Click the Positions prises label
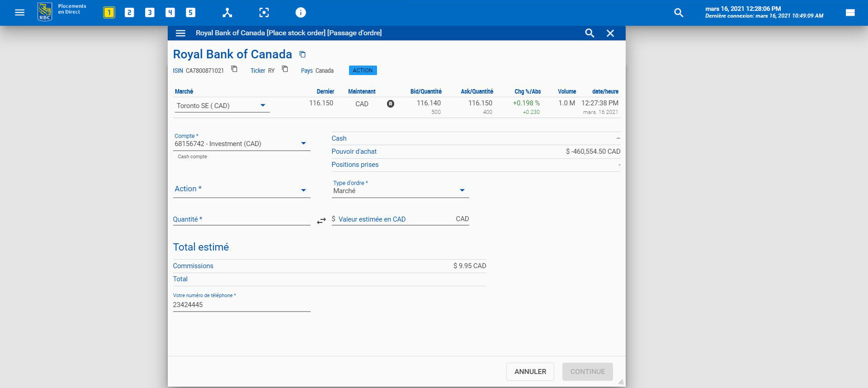The image size is (868, 388). [355, 165]
